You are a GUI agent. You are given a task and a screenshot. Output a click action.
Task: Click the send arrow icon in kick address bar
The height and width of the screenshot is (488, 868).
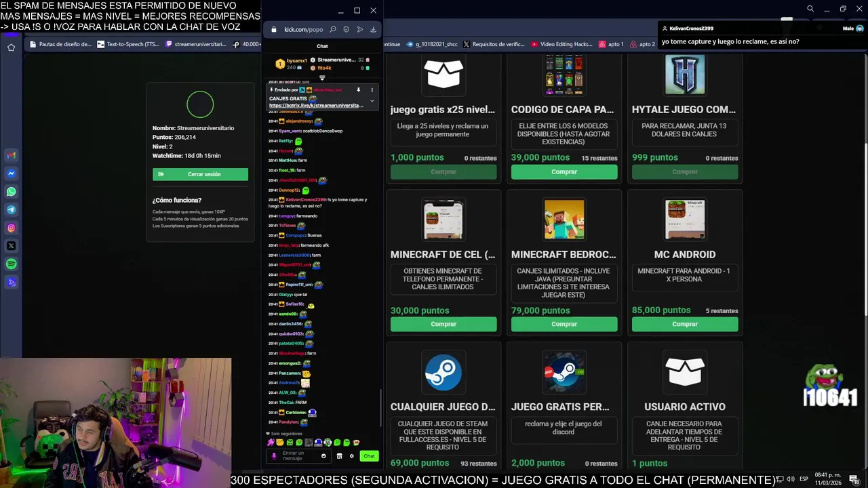click(359, 29)
